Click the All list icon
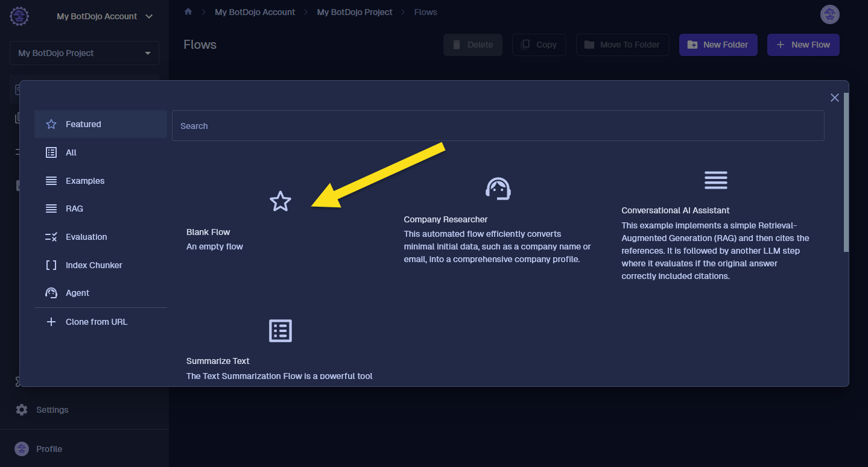868x467 pixels. [51, 152]
